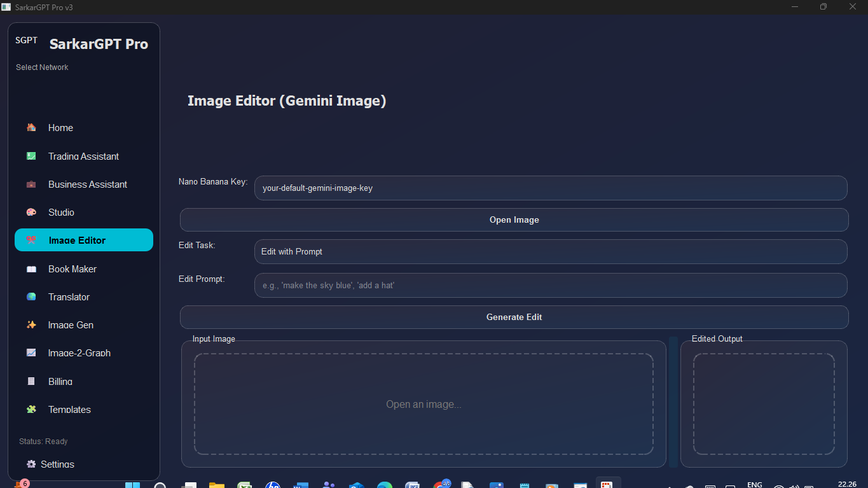Click the 'Select Network' label
This screenshot has height=488, width=868.
(42, 67)
